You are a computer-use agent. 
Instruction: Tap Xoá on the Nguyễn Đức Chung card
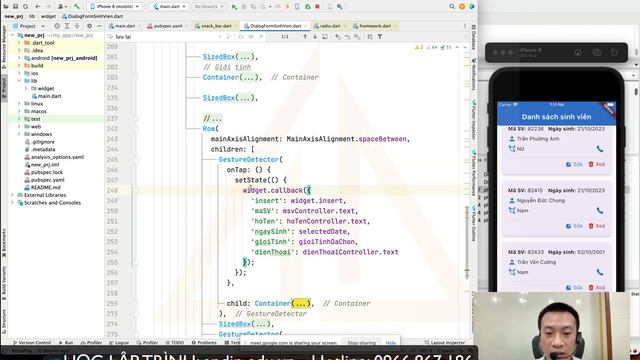[597, 226]
